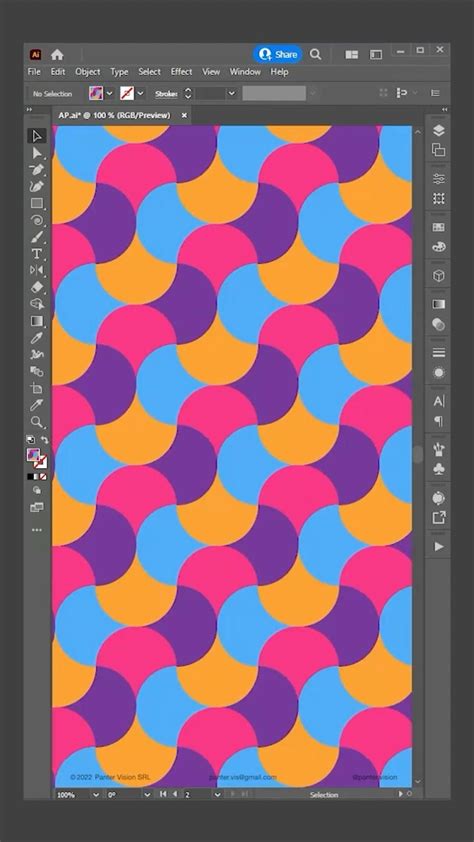Expand the control bar Fill dropdown
Viewport: 474px width, 842px height.
110,93
